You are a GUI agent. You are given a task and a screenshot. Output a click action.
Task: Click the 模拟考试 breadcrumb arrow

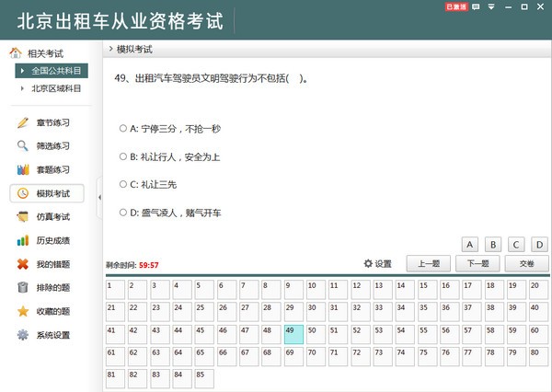pyautogui.click(x=111, y=49)
